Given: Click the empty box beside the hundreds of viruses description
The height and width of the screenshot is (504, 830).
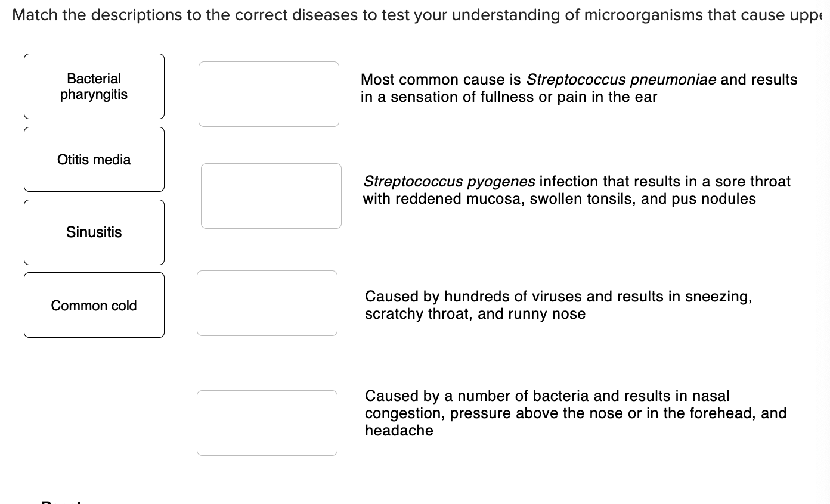Looking at the screenshot, I should pos(267,303).
